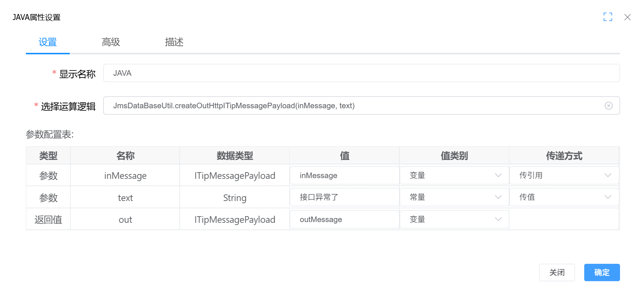Switch to the 设置 tab
Image resolution: width=644 pixels, height=293 pixels.
point(48,42)
